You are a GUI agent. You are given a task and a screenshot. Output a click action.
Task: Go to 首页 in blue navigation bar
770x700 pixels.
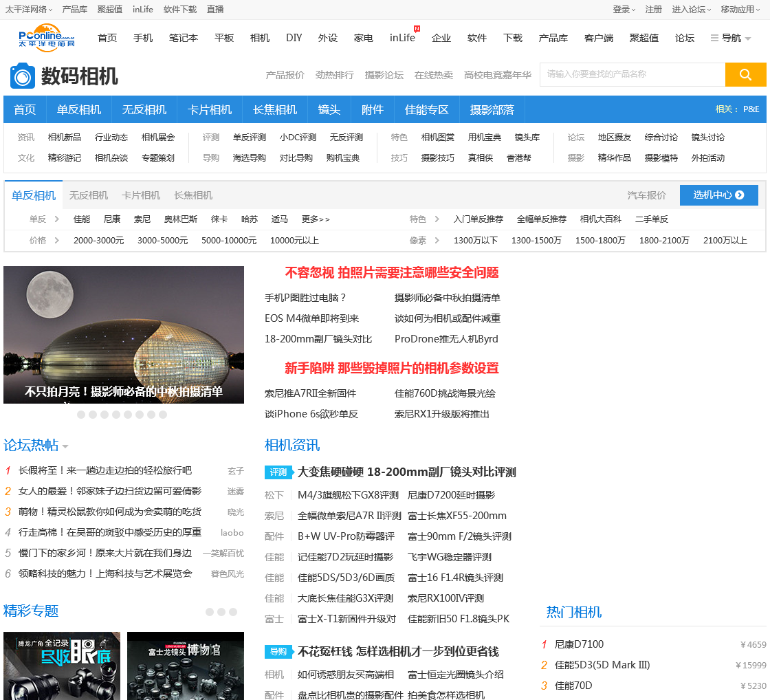(x=25, y=109)
